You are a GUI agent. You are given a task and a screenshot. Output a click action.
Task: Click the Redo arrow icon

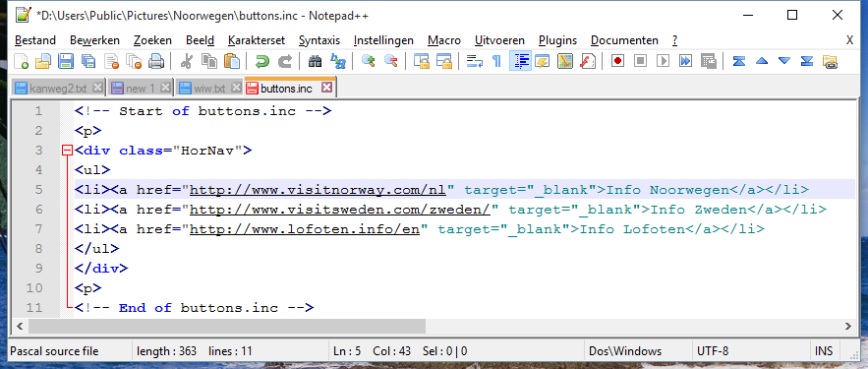click(x=284, y=60)
